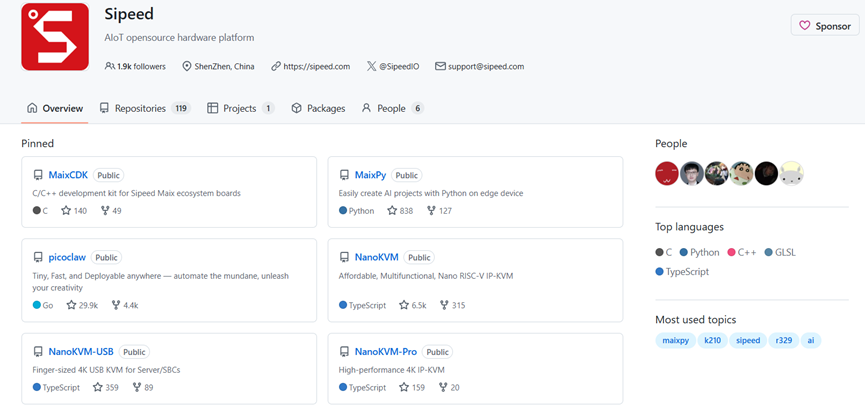Screen dimensions: 865x406
Task: Open the People section heading link
Action: [x=671, y=143]
